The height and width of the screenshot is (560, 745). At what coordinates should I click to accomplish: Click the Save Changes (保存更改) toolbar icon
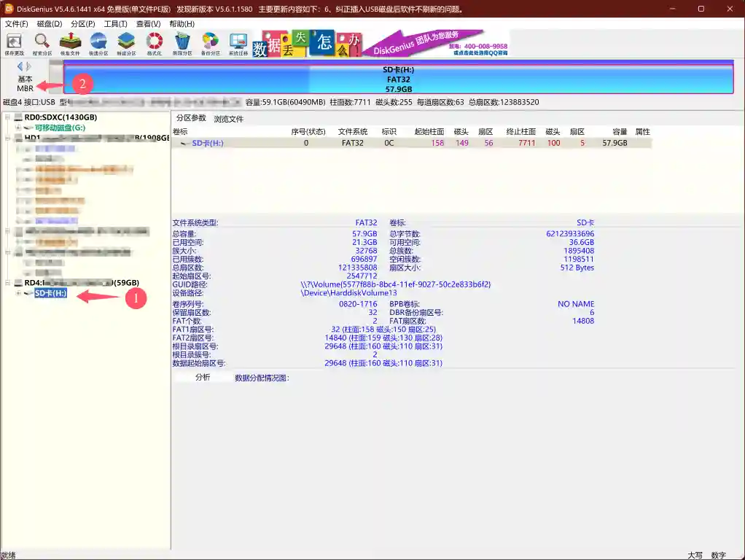tap(14, 43)
